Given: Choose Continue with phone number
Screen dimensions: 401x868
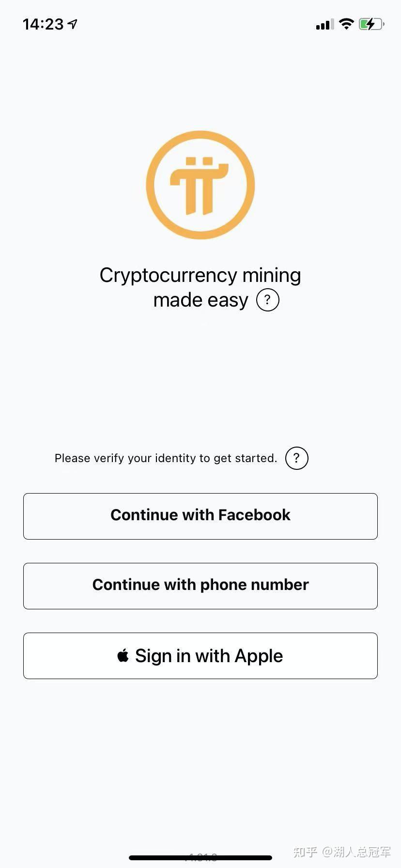Looking at the screenshot, I should (200, 586).
